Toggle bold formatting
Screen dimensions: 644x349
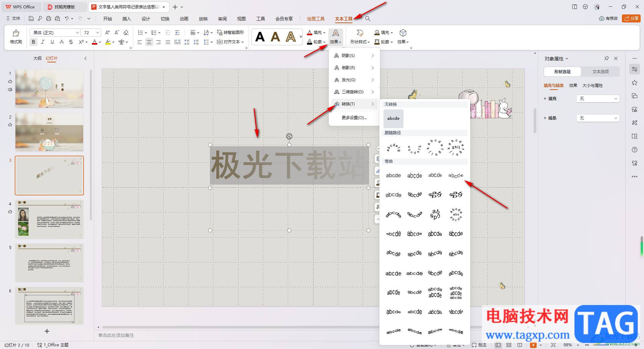(33, 42)
